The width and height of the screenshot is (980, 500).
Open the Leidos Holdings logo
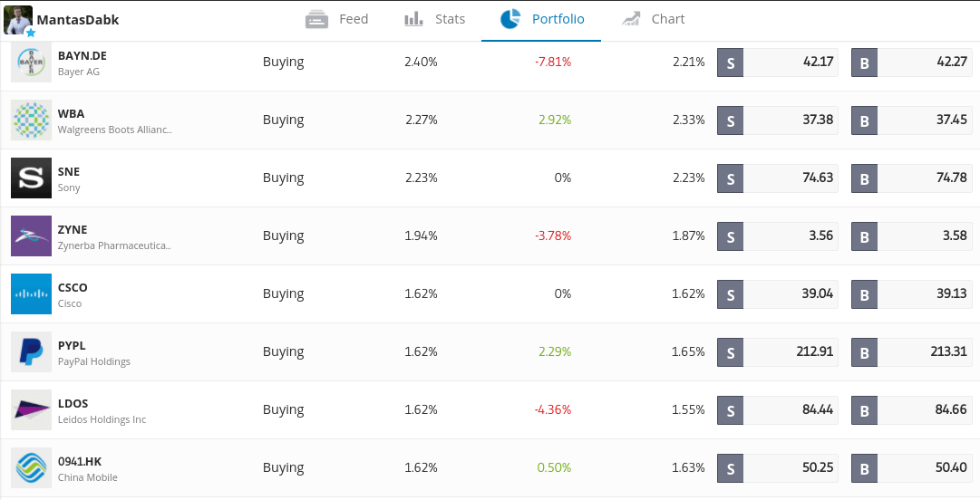click(31, 410)
